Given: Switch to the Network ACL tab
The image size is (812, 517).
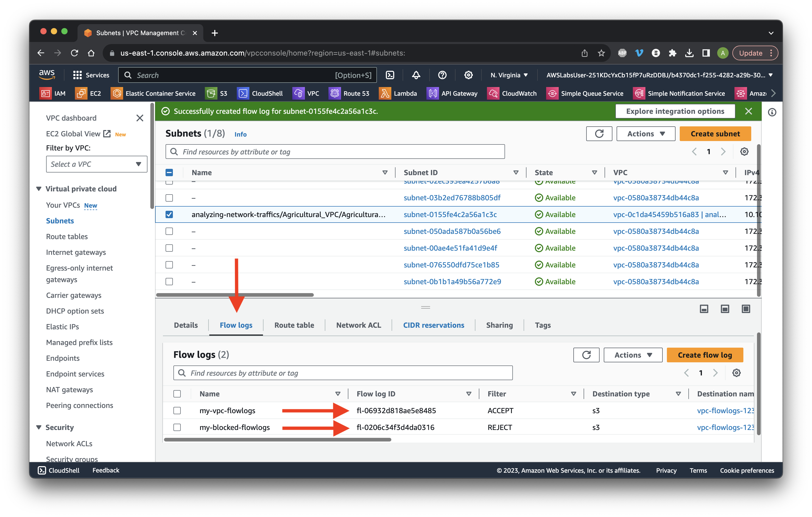Looking at the screenshot, I should pyautogui.click(x=358, y=325).
